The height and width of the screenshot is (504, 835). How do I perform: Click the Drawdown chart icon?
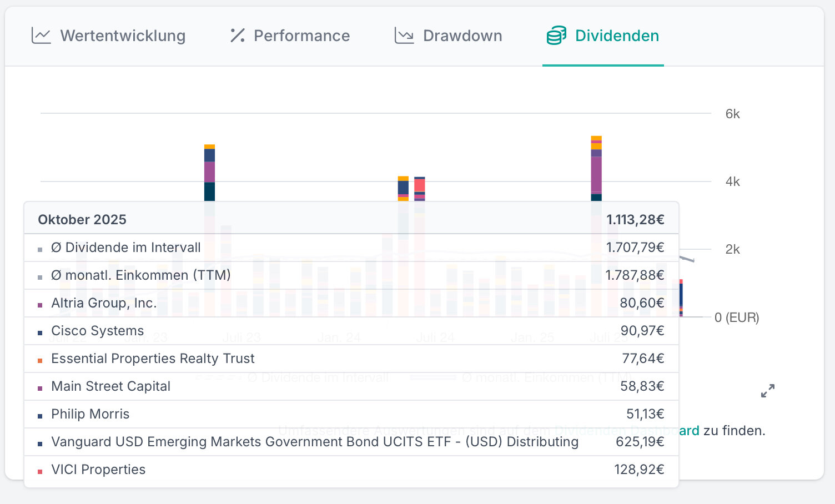[x=404, y=36]
